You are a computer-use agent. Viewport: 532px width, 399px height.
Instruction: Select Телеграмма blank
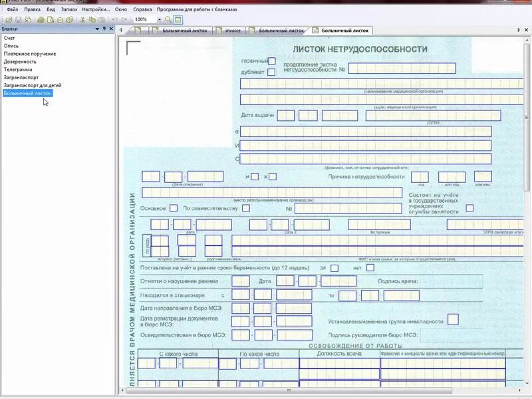18,69
